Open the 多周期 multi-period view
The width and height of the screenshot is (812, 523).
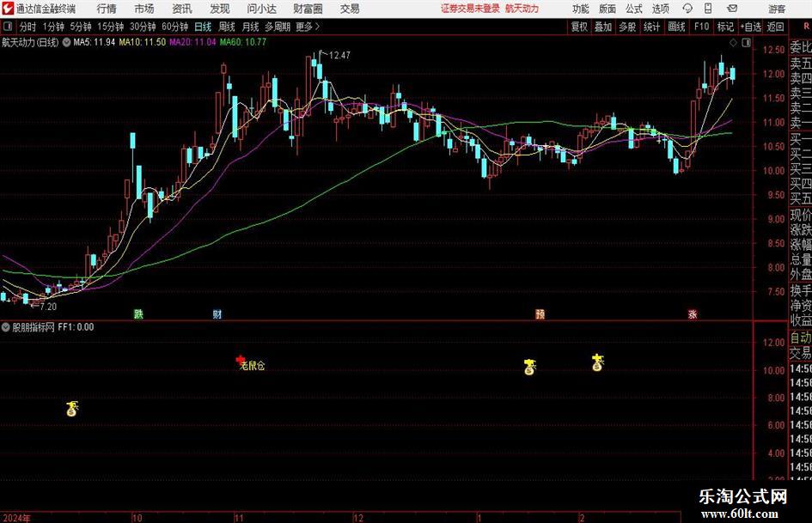(278, 27)
